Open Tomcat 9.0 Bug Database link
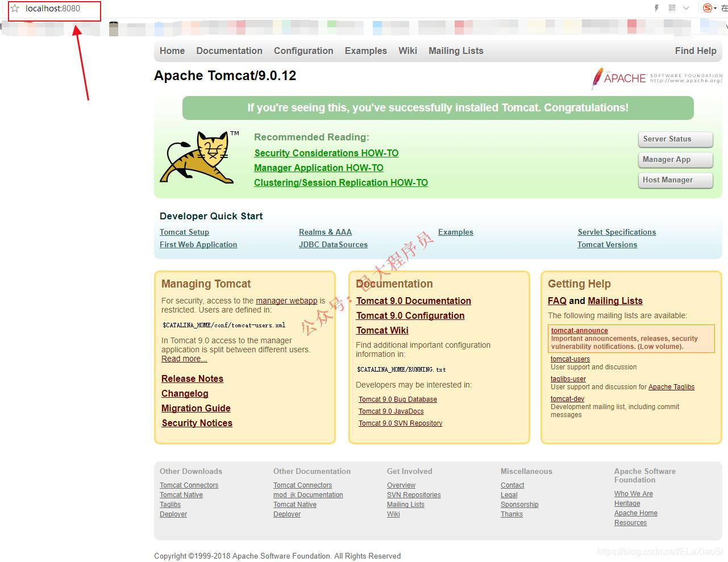Viewport: 728px width, 562px height. [398, 399]
